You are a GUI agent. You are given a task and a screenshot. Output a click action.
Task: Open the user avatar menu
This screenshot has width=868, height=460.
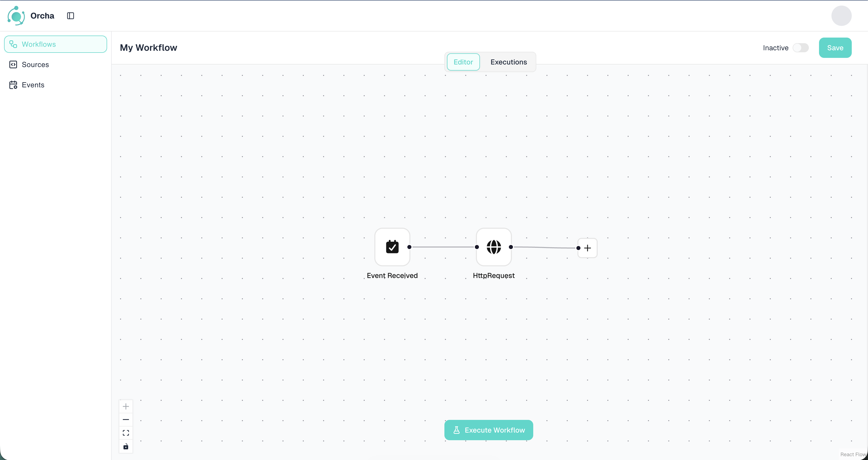point(841,16)
